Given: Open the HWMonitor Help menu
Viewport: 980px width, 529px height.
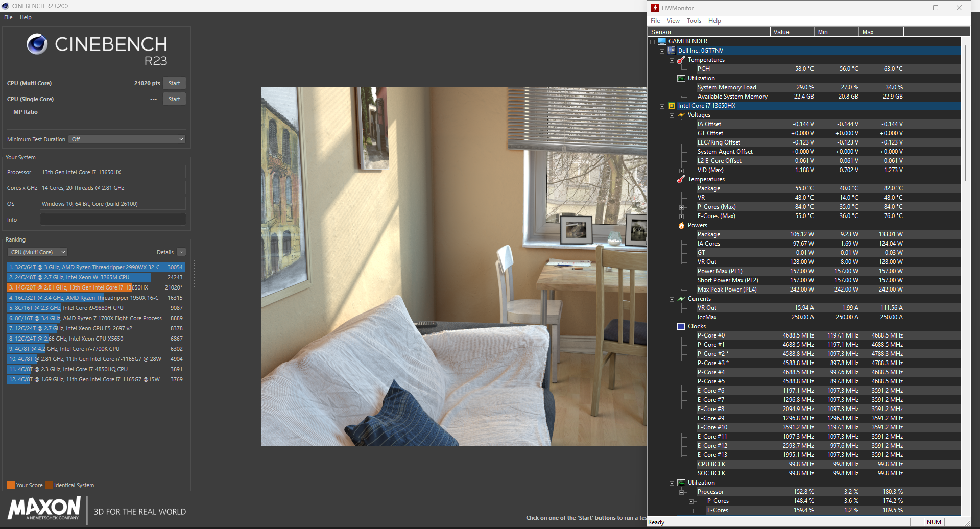Looking at the screenshot, I should [714, 21].
